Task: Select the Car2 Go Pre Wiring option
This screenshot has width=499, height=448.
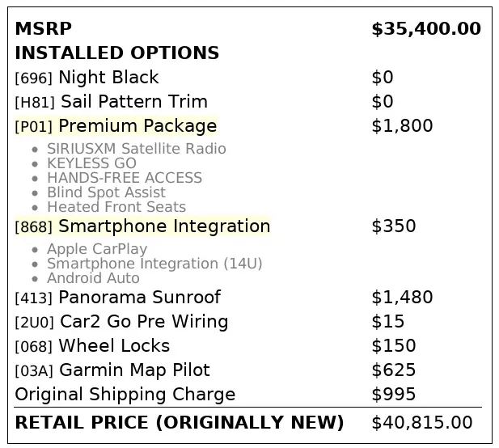Action: [144, 322]
